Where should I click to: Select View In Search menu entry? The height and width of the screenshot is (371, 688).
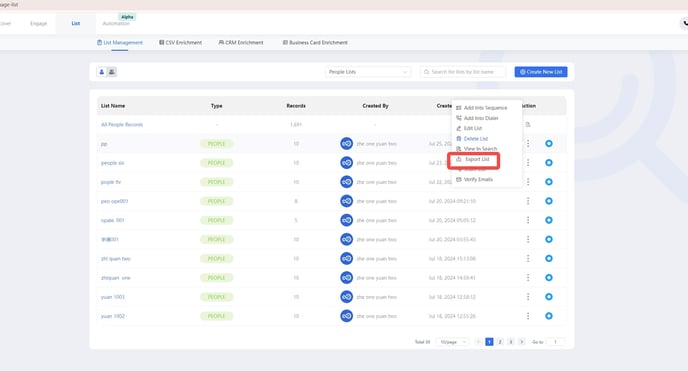(477, 149)
